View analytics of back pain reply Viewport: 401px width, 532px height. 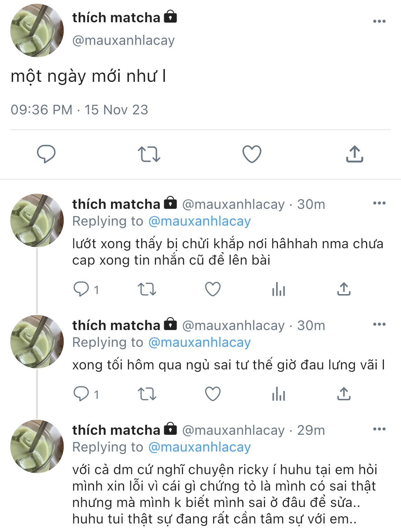[278, 395]
